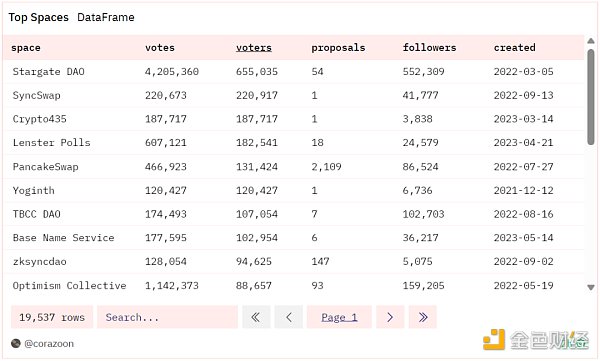600x361 pixels.
Task: Click the corazoon avatar icon
Action: click(x=16, y=343)
